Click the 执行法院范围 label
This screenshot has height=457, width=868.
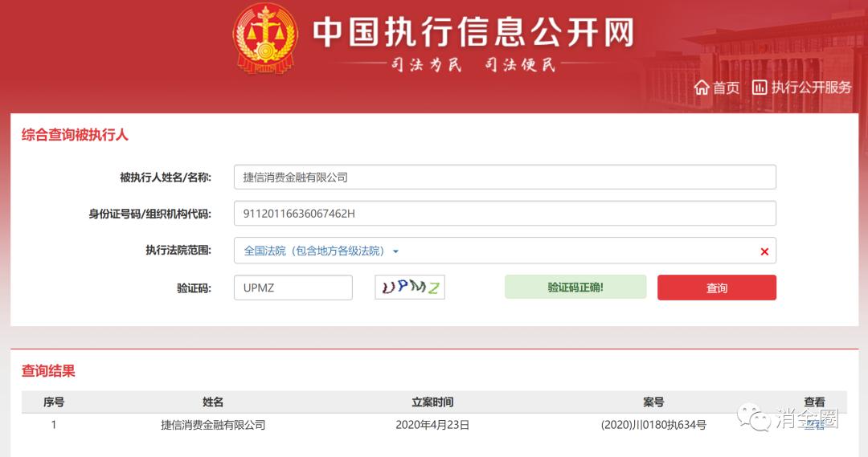pos(178,251)
